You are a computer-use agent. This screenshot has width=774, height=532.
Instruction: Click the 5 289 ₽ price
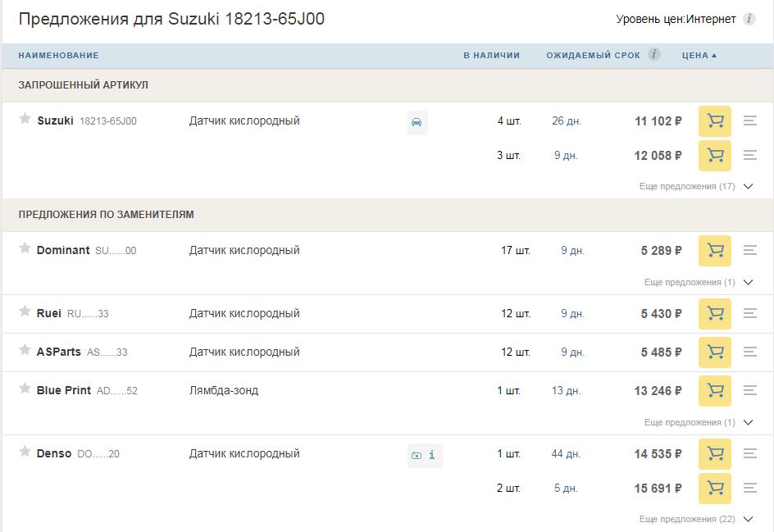pos(662,251)
